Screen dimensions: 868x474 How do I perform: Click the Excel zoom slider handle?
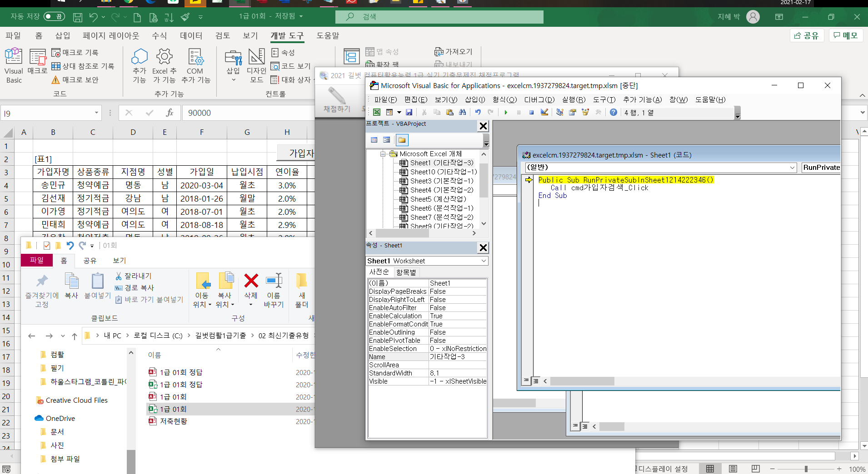(x=806, y=469)
